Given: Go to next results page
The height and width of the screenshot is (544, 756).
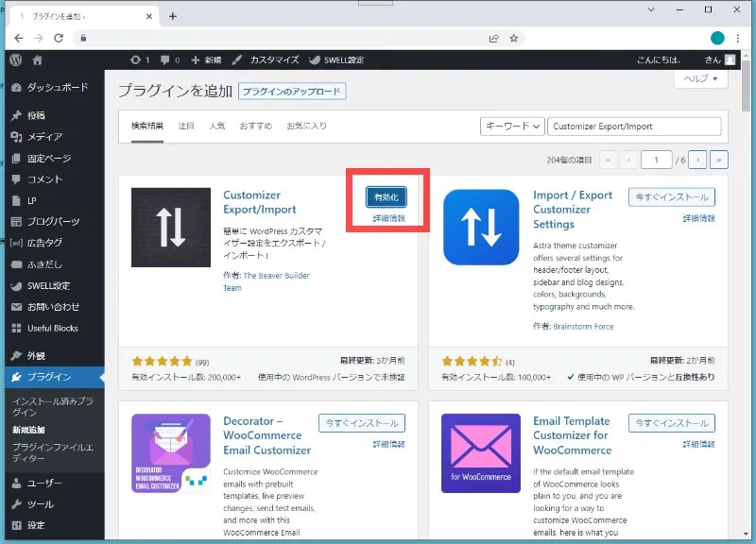Looking at the screenshot, I should point(697,160).
